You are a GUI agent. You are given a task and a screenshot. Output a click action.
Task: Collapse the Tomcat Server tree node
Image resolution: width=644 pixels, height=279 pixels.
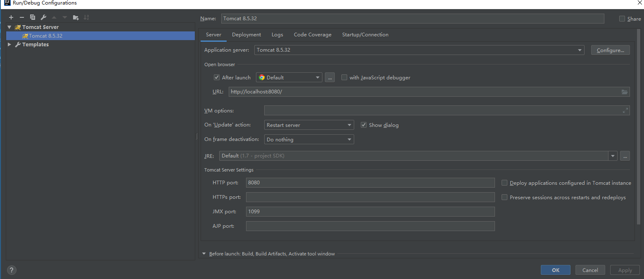[x=9, y=27]
